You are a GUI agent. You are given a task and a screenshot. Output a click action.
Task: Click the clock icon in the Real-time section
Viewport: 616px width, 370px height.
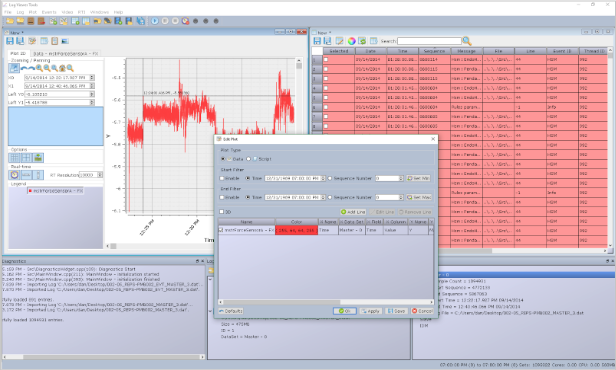15,175
